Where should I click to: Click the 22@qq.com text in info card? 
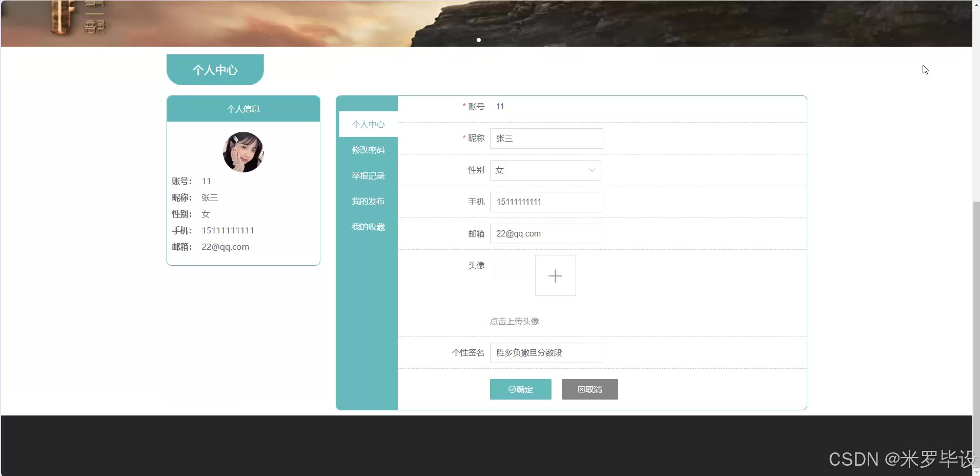[x=226, y=247]
